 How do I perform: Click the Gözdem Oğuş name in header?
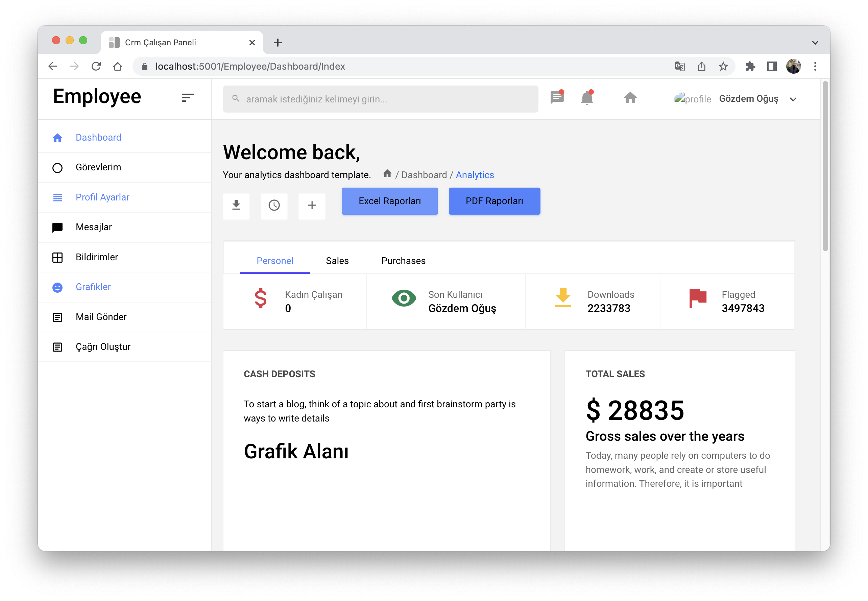tap(749, 99)
